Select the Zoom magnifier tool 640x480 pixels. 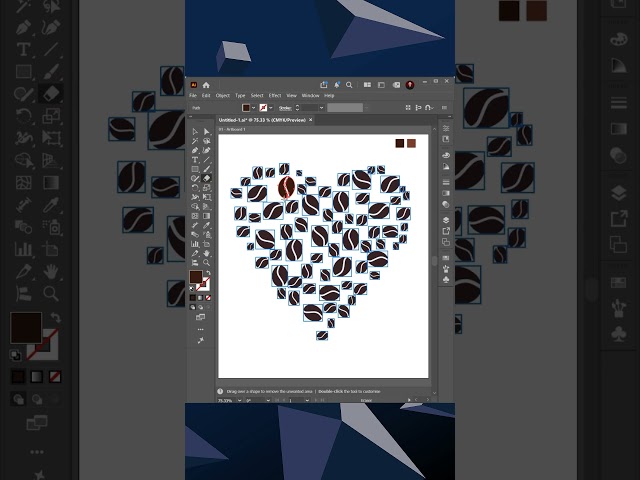click(x=207, y=263)
